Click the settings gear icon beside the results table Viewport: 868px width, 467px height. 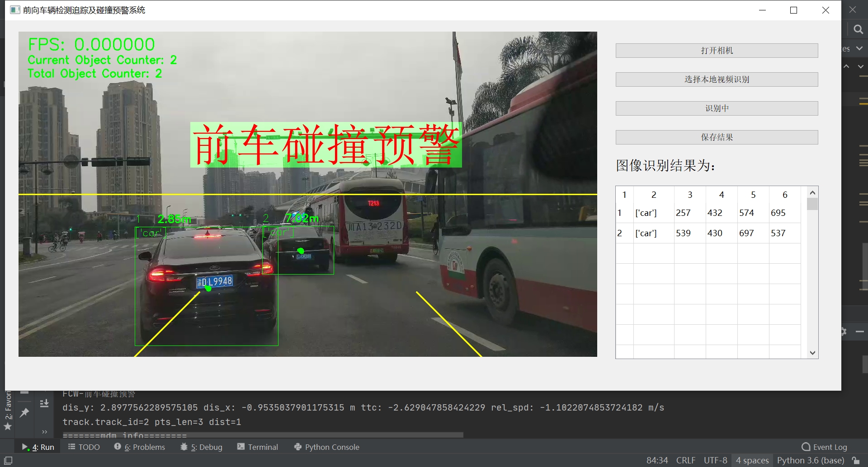(844, 332)
